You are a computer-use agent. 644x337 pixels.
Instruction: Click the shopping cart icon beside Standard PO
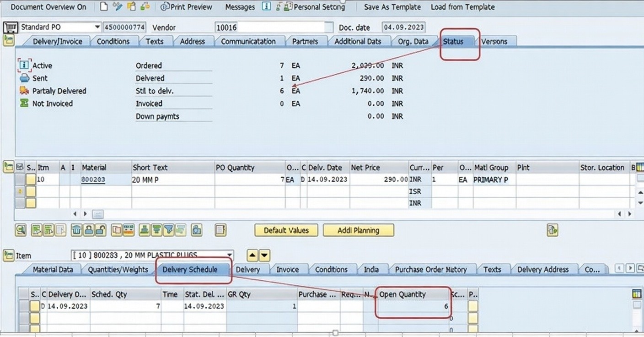tap(10, 27)
